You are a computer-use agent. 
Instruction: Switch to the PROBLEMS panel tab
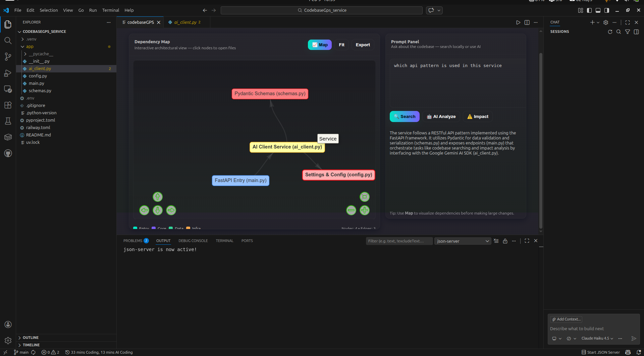136,241
